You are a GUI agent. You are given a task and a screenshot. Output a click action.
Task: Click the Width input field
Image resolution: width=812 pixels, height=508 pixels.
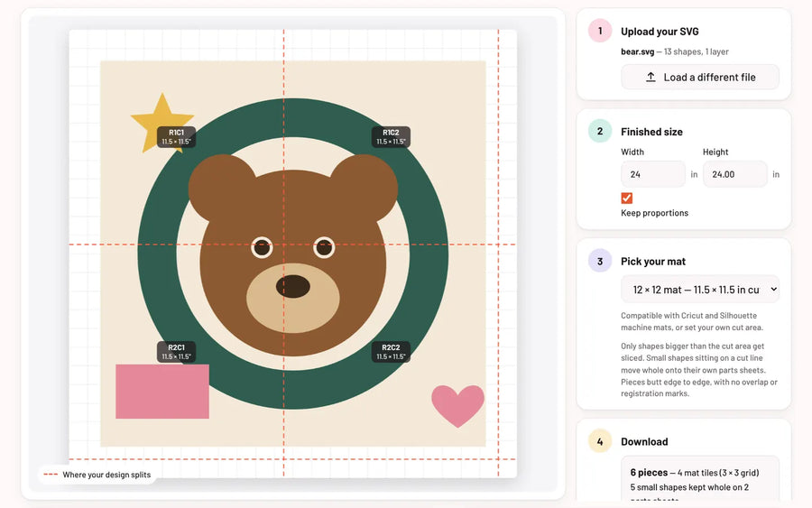point(652,174)
